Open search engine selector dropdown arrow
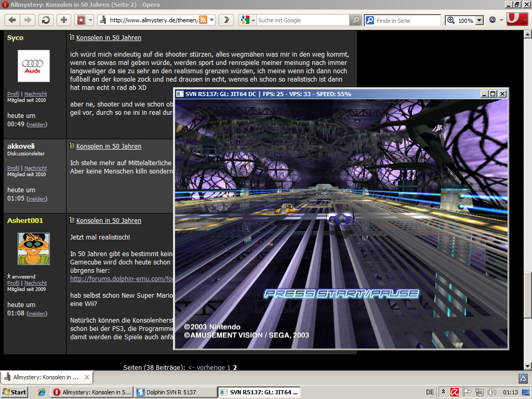This screenshot has height=399, width=532. coord(253,20)
